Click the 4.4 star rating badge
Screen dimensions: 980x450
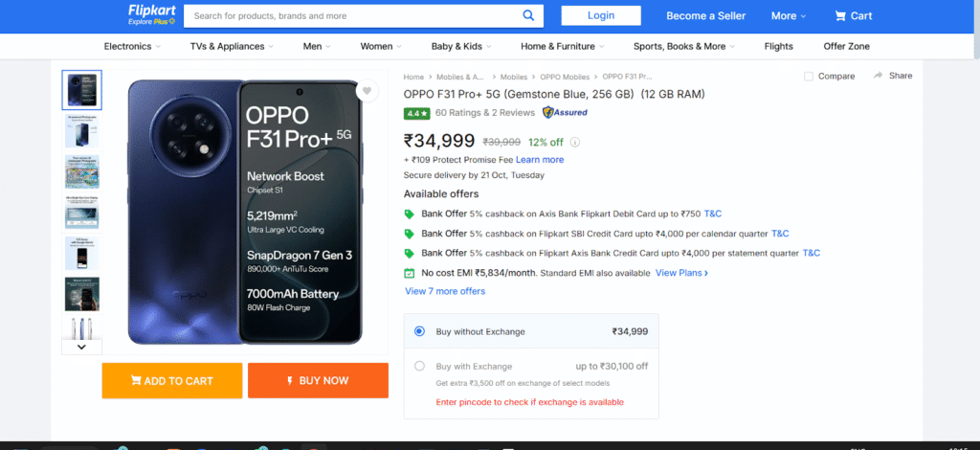pos(416,114)
